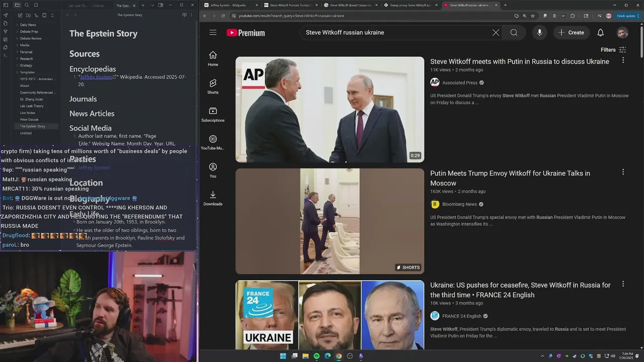The height and width of the screenshot is (362, 644).
Task: Click the Chrome address bar URL
Action: click(x=291, y=16)
